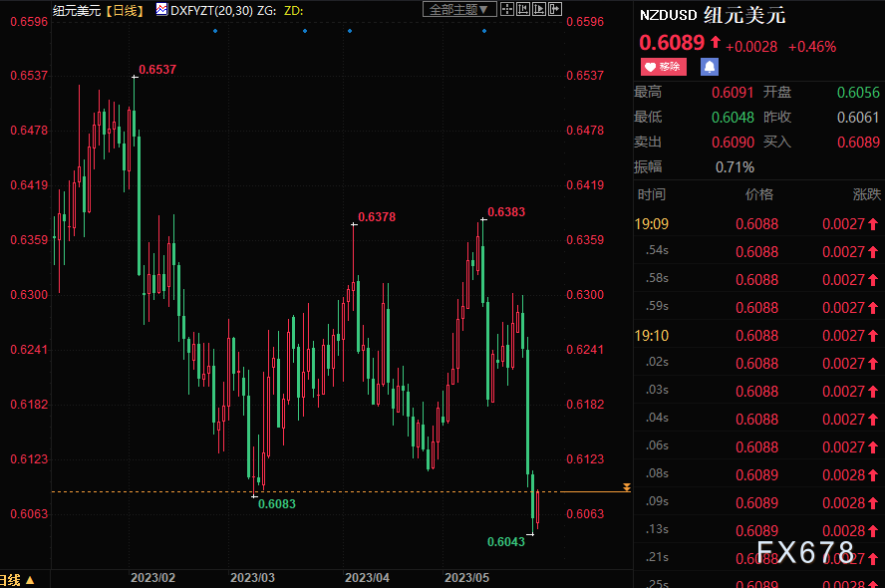The height and width of the screenshot is (588, 885).
Task: Click the 0.6383 peak price marker
Action: 506,211
